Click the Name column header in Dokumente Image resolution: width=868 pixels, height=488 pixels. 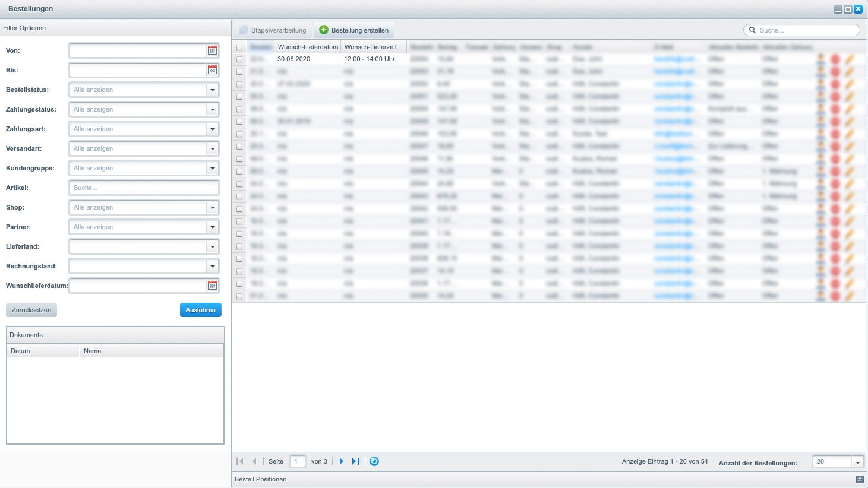(151, 351)
